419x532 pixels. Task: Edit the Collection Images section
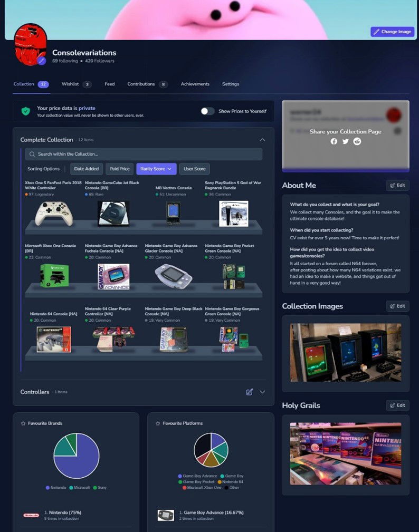click(x=397, y=306)
